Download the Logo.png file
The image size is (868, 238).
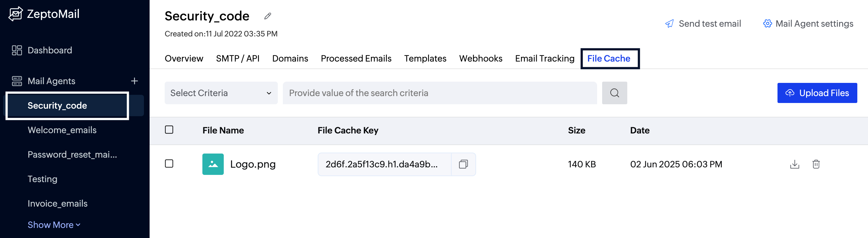tap(794, 164)
